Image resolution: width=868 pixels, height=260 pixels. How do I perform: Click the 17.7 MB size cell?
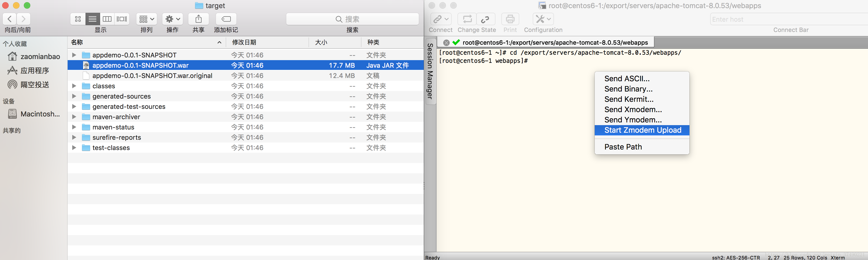[342, 66]
